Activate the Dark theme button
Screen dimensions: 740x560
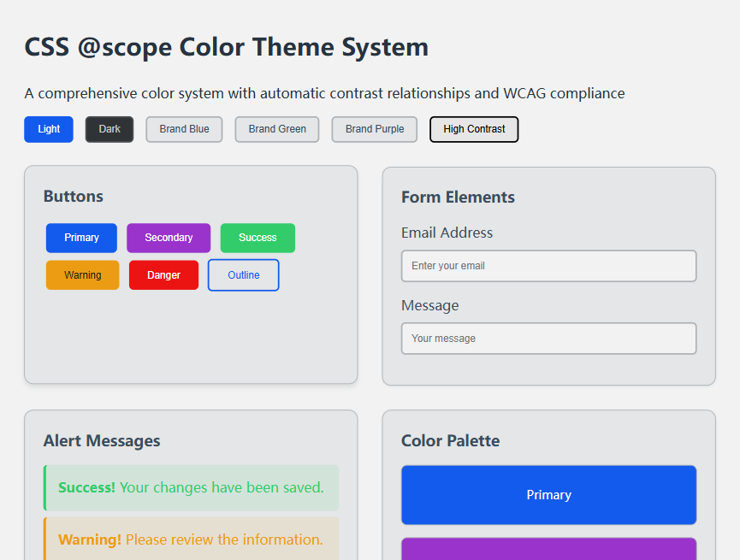click(110, 129)
